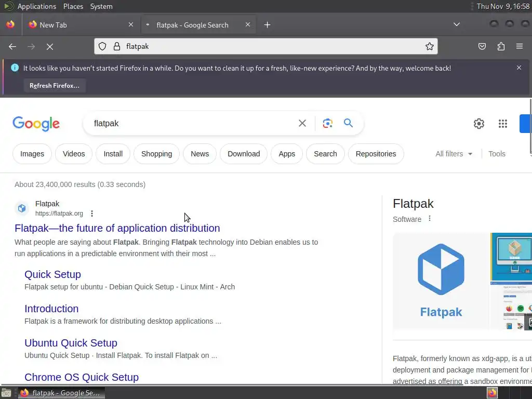Open the Tools options
The width and height of the screenshot is (532, 399).
[x=497, y=154]
